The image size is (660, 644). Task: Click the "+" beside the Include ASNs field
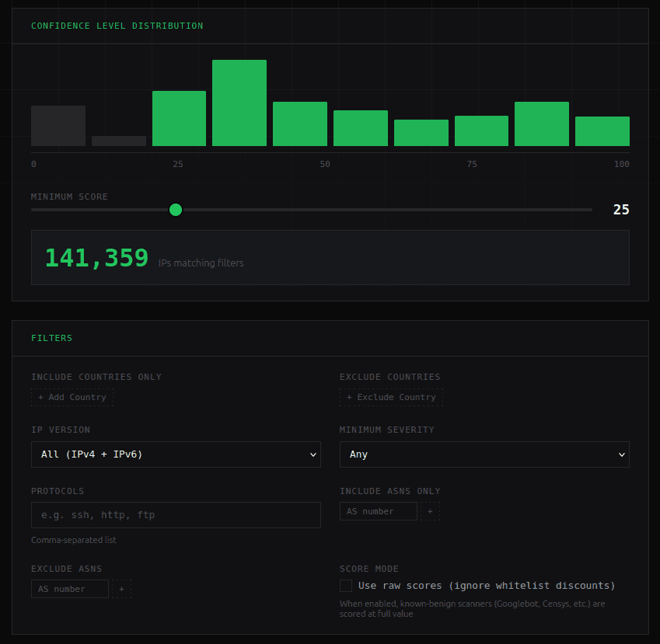(x=431, y=511)
